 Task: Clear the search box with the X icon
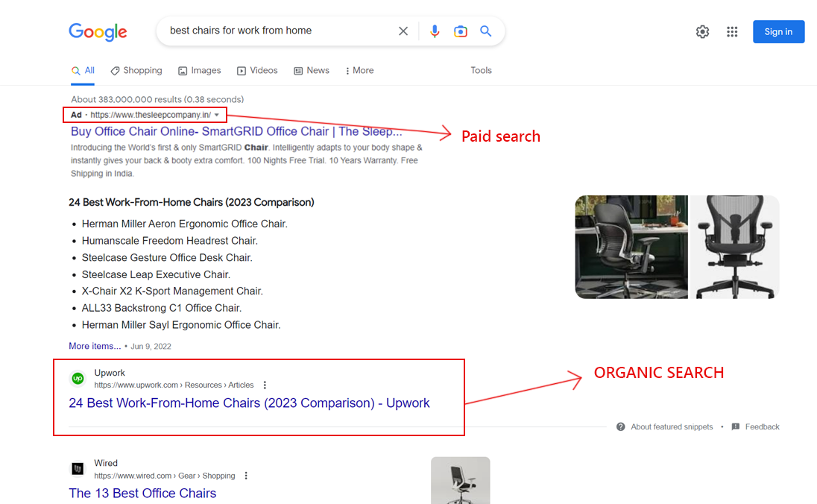tap(403, 31)
